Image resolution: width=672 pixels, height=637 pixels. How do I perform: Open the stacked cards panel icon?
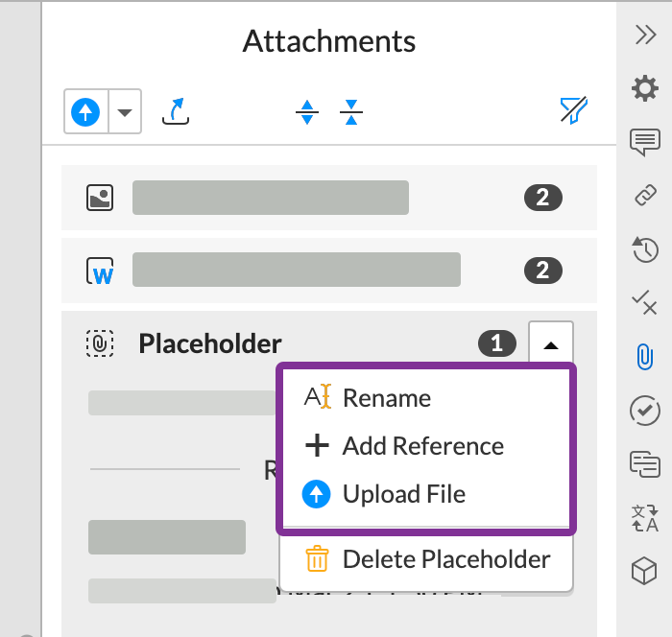coord(644,464)
